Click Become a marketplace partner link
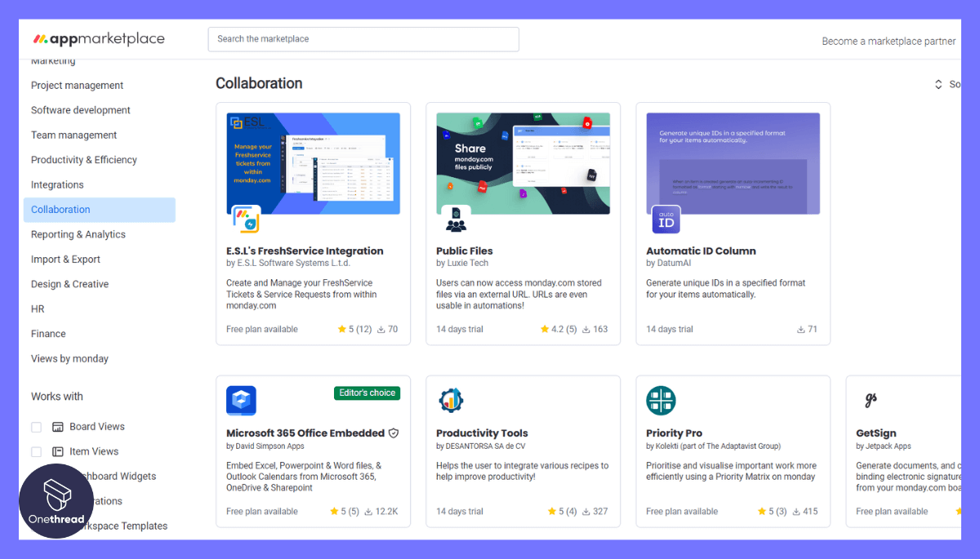 889,41
